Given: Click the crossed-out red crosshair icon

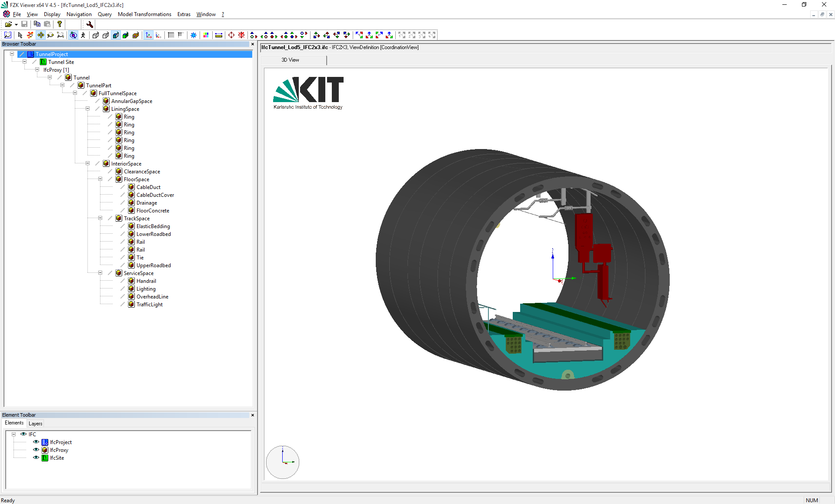Looking at the screenshot, I should point(241,35).
